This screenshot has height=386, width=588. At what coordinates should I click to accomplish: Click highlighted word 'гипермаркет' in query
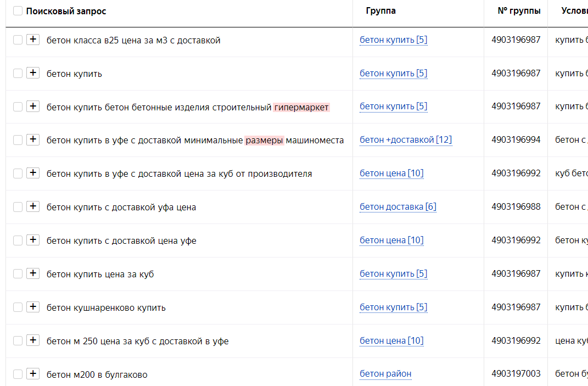(x=301, y=107)
